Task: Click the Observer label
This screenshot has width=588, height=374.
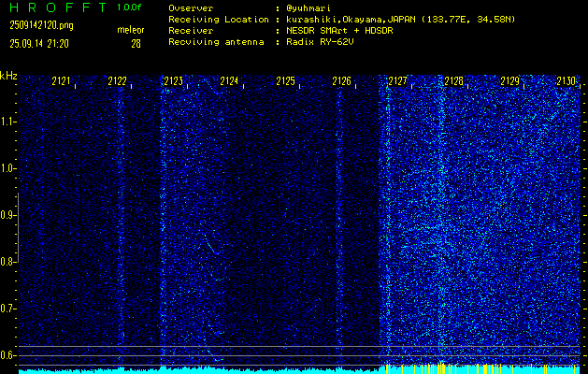Action: tap(191, 8)
